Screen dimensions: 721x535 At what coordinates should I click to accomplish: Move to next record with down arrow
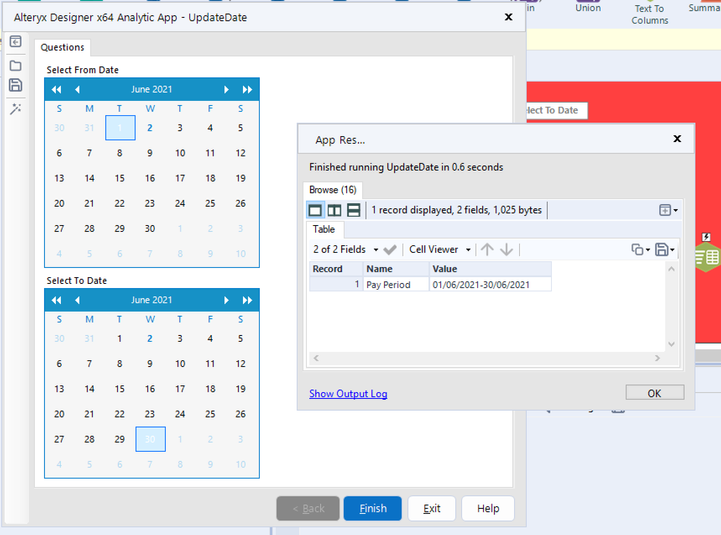pyautogui.click(x=506, y=249)
